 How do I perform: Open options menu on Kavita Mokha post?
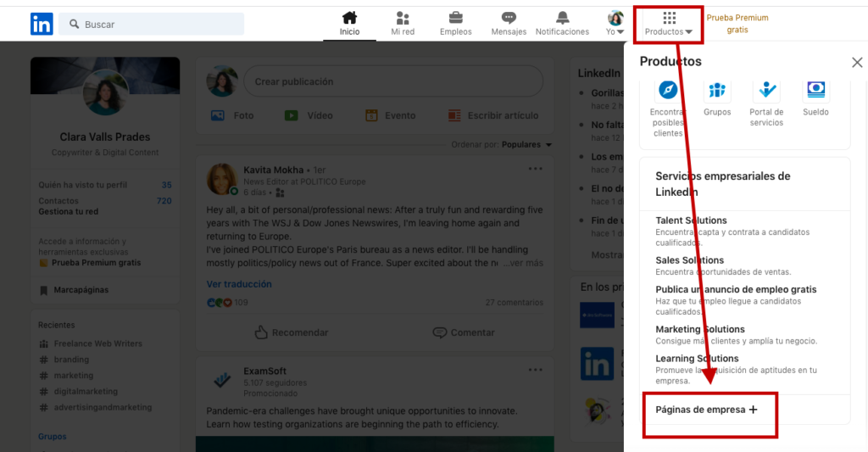click(536, 169)
